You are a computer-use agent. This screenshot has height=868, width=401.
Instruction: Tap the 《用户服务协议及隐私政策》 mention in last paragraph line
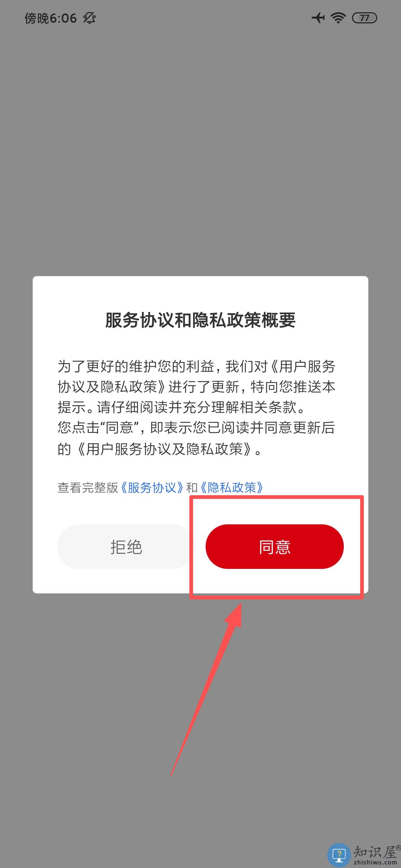[164, 449]
